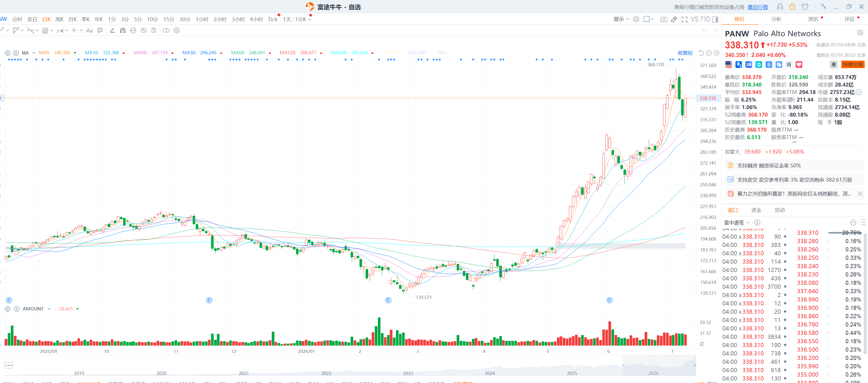Toggle the right side panel visibility
868x383 pixels.
pyautogui.click(x=715, y=19)
